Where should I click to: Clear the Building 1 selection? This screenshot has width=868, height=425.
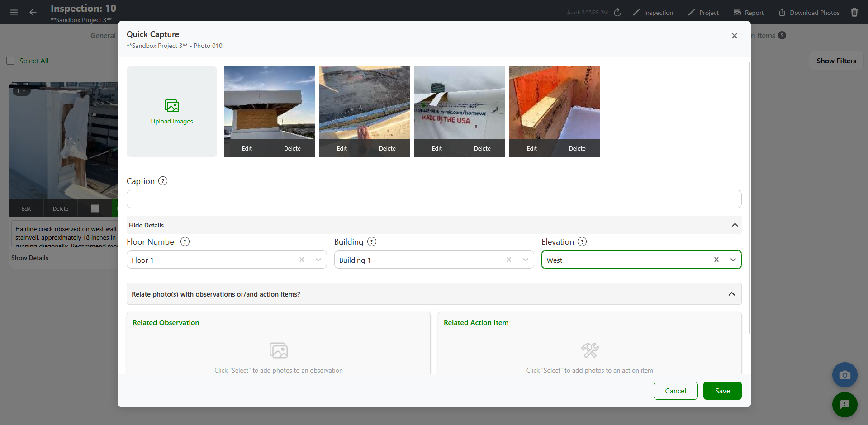coord(509,260)
